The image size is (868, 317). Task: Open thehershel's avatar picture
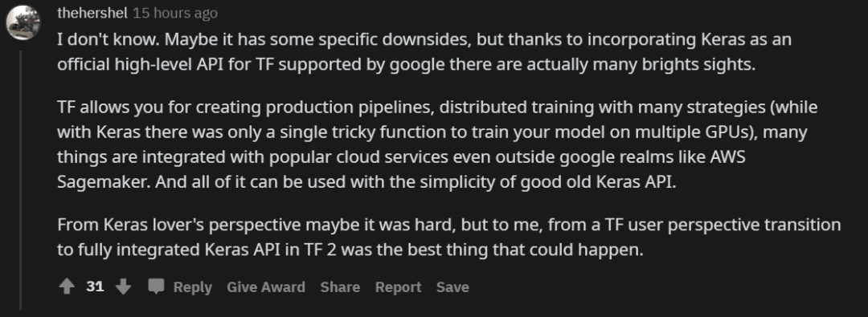point(23,22)
